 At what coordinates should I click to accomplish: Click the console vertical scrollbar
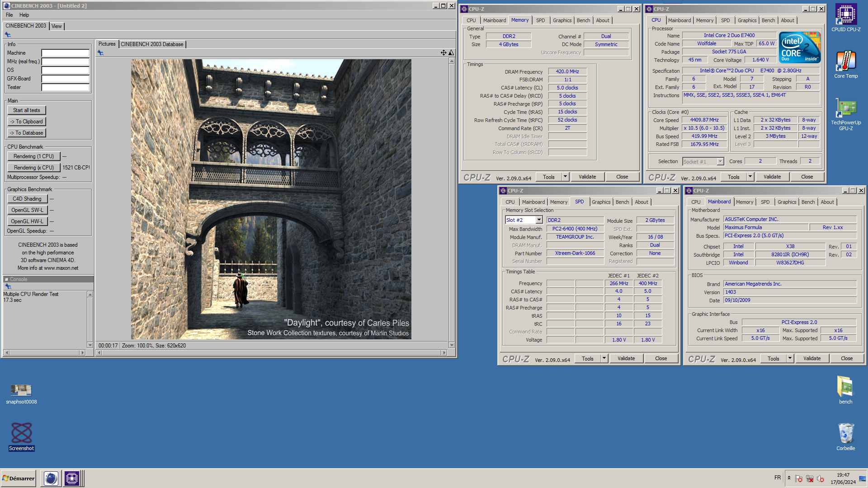(90, 320)
